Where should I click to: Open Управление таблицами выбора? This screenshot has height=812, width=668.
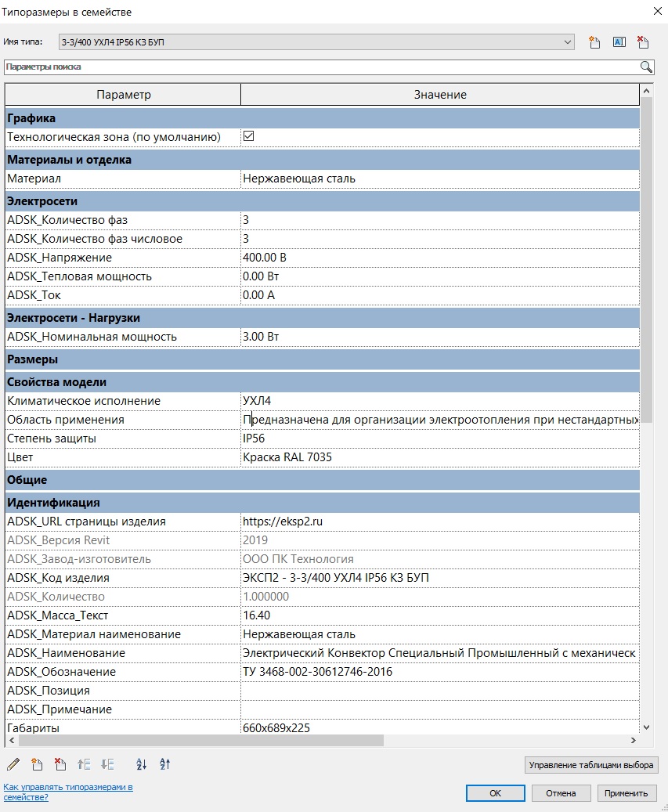point(591,765)
